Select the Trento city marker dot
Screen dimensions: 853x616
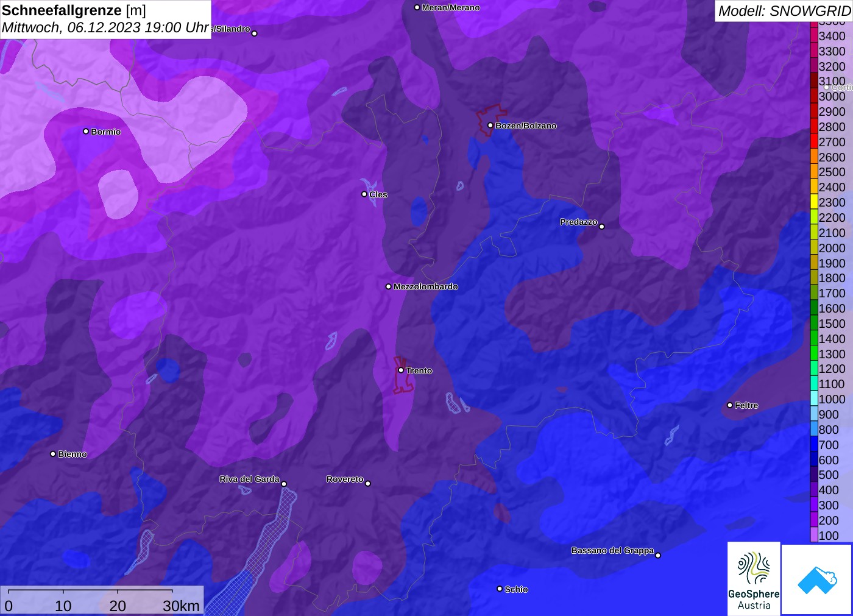(x=401, y=370)
